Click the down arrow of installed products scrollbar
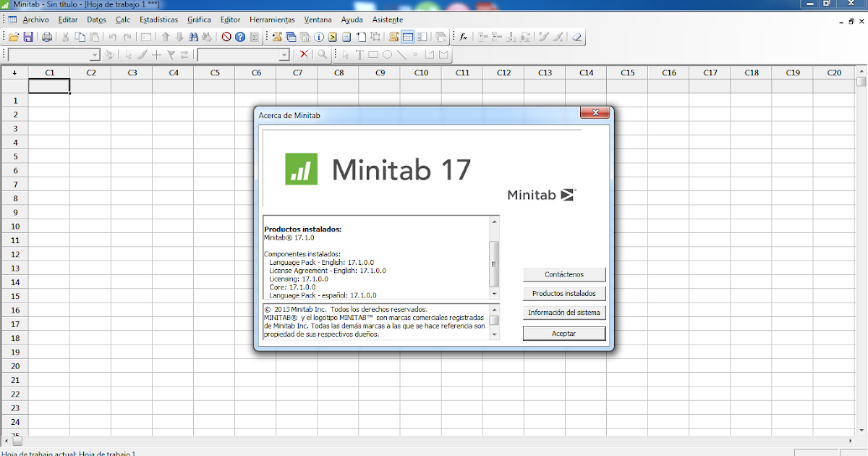Screen dimensions: 868x456 coord(495,294)
